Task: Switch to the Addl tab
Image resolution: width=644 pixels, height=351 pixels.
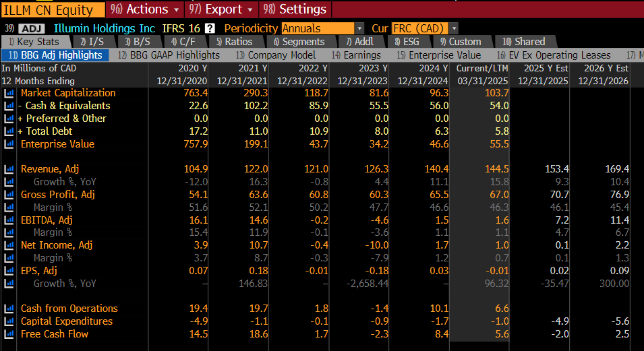Action: coord(360,42)
